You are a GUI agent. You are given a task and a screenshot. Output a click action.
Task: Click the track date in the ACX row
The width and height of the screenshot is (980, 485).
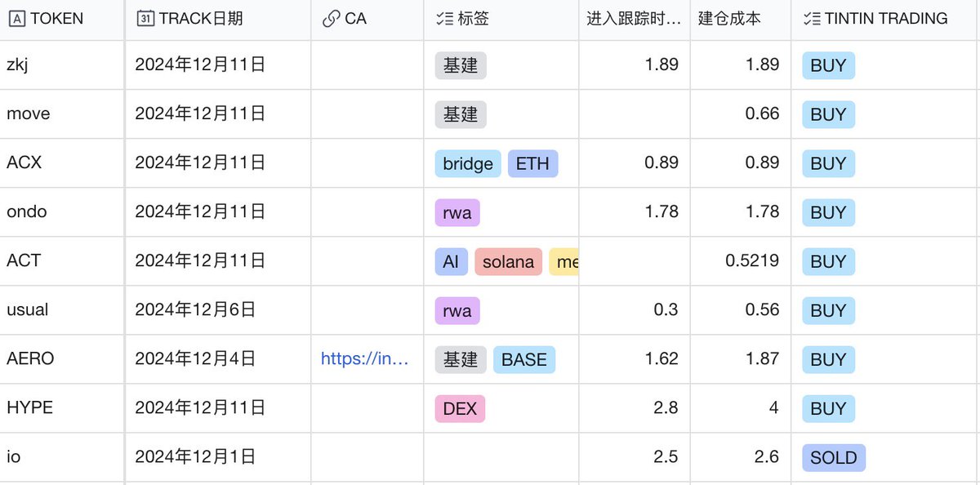201,163
